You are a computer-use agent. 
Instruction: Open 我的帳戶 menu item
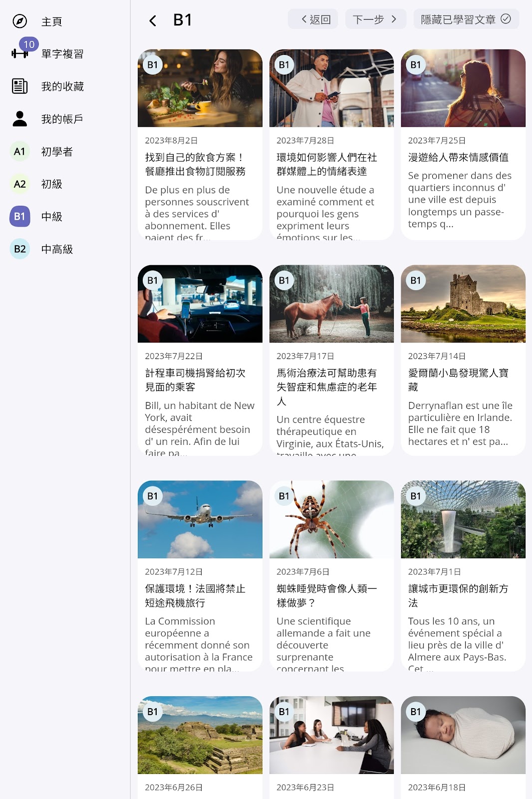[x=62, y=119]
